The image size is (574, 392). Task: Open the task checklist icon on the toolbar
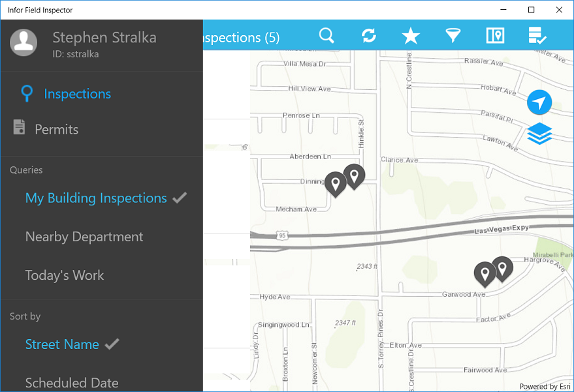(537, 36)
